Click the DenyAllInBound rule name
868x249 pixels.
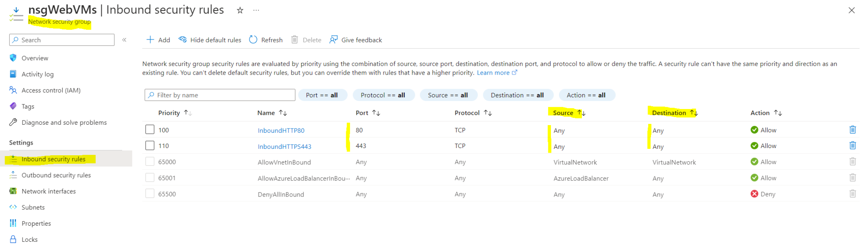coord(281,195)
